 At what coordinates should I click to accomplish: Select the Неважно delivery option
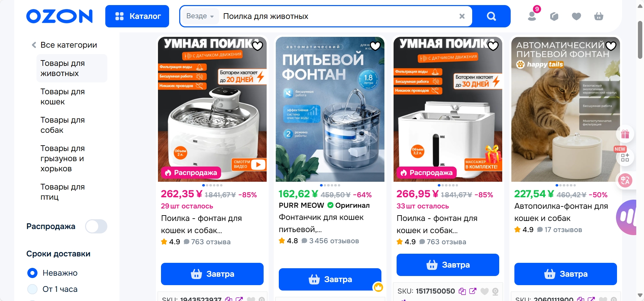point(32,273)
